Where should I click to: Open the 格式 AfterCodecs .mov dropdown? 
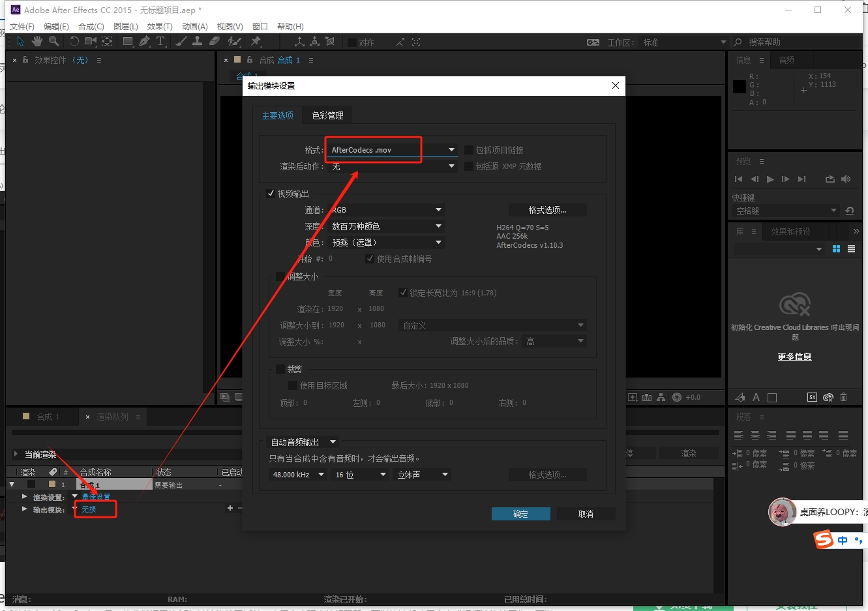pyautogui.click(x=393, y=150)
